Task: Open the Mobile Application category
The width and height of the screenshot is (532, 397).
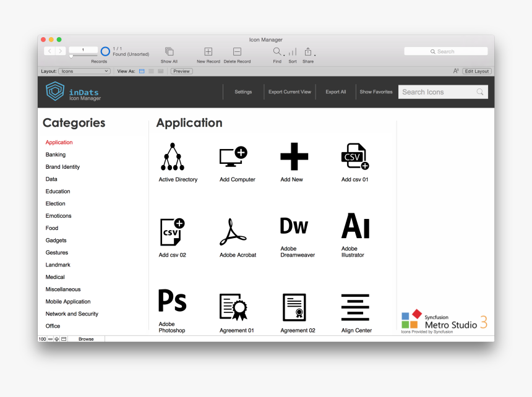Action: click(68, 301)
